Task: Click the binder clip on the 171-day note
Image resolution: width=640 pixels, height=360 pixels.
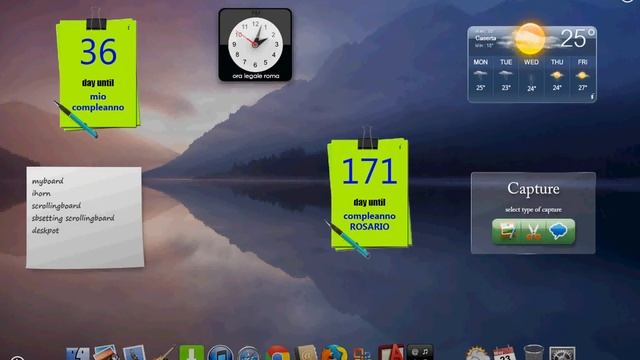Action: pos(367,138)
